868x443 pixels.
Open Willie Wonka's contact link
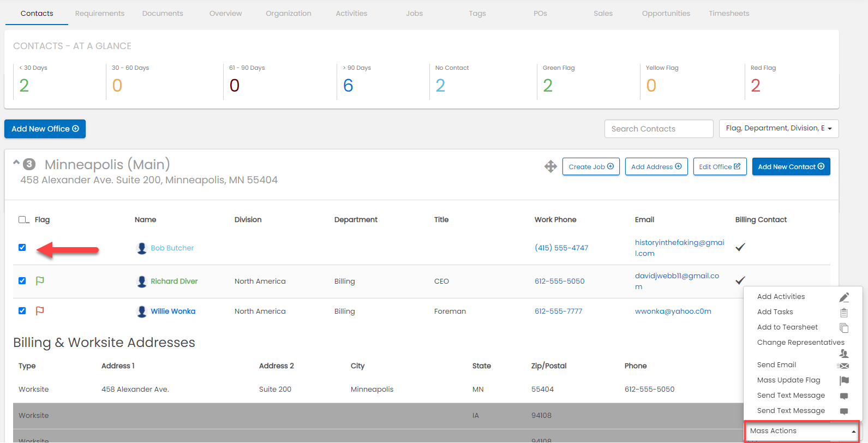[x=173, y=312]
